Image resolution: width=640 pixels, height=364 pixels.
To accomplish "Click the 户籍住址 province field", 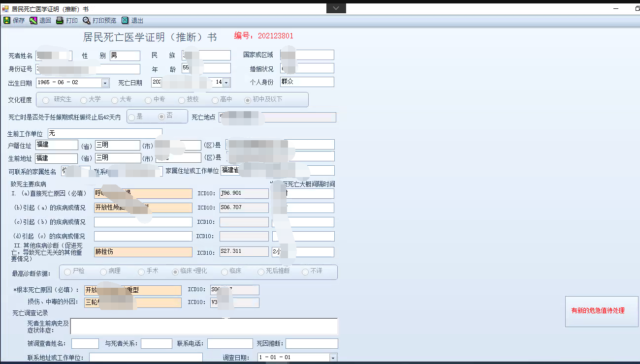I will coord(57,145).
